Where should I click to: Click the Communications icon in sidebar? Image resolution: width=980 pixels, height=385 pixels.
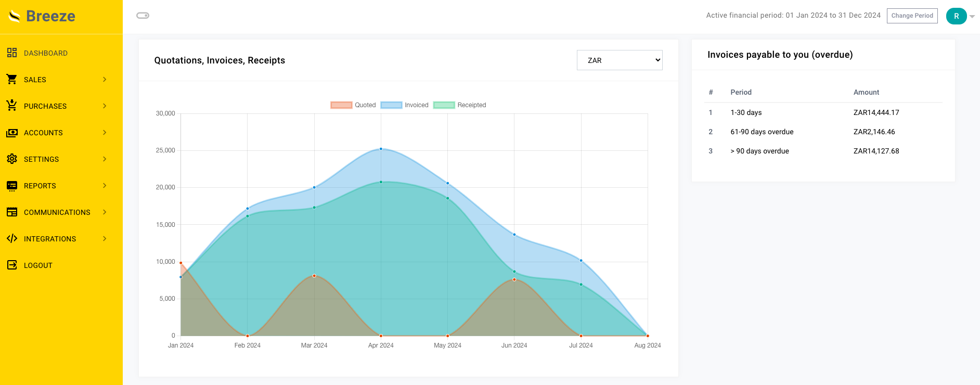click(x=12, y=212)
